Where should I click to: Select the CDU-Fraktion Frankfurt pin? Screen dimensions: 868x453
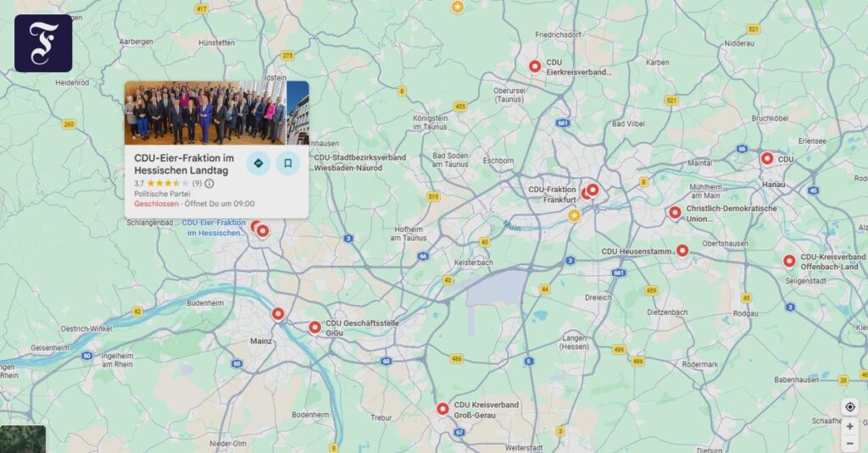pos(593,190)
